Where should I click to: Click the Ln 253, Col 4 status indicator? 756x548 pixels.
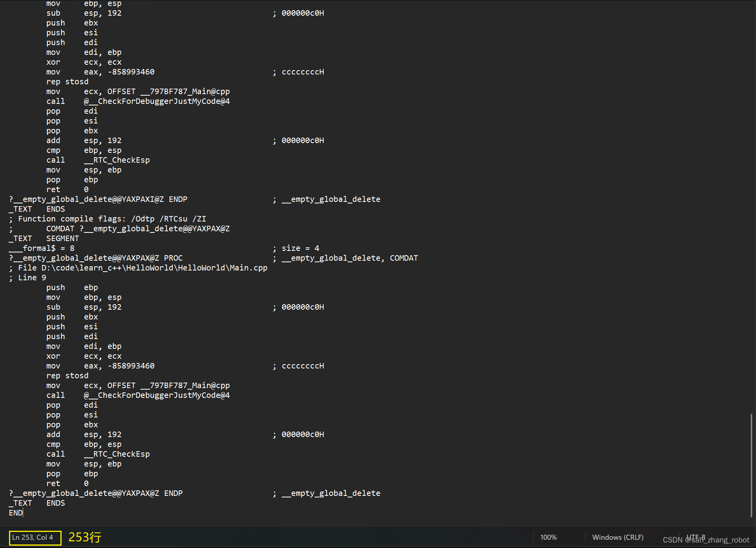coord(34,537)
